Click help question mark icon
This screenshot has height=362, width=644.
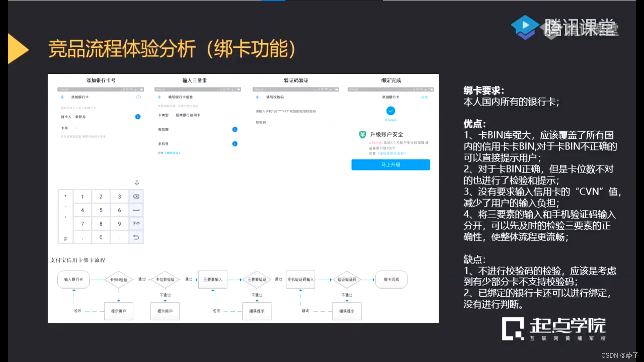139,97
